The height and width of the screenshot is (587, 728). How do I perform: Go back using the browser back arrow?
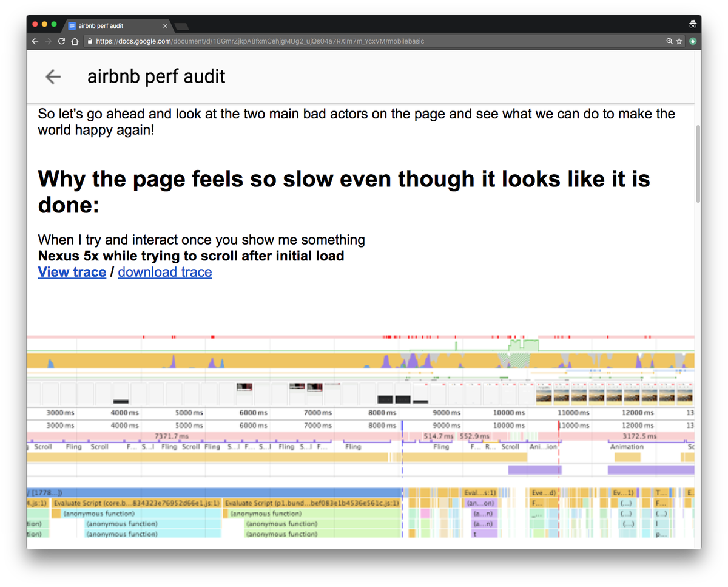pos(35,41)
